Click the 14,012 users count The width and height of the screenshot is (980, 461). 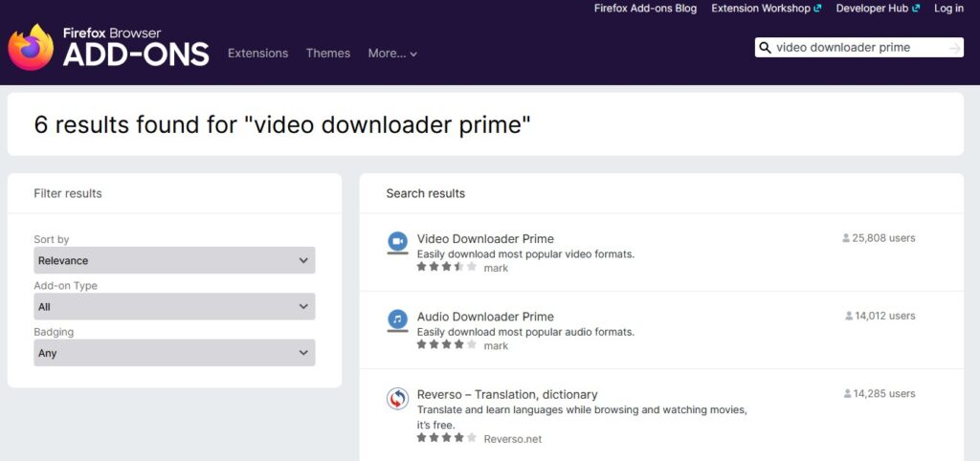(x=885, y=316)
